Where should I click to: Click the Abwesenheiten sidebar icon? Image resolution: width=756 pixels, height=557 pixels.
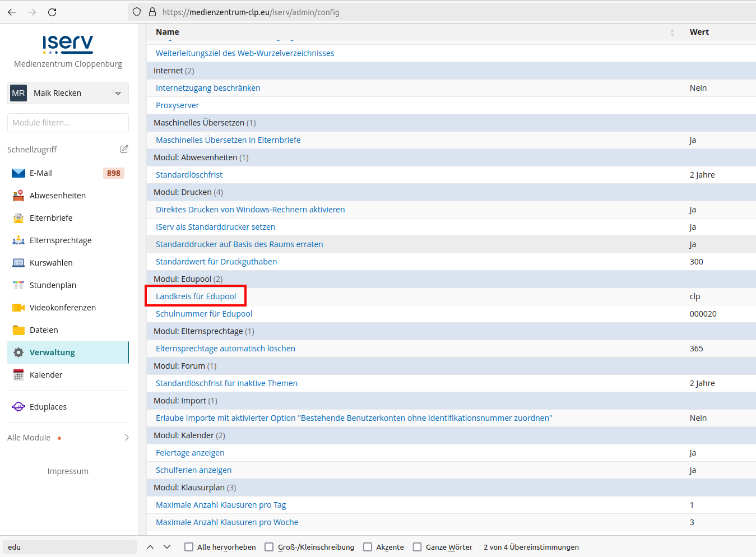[x=18, y=196]
